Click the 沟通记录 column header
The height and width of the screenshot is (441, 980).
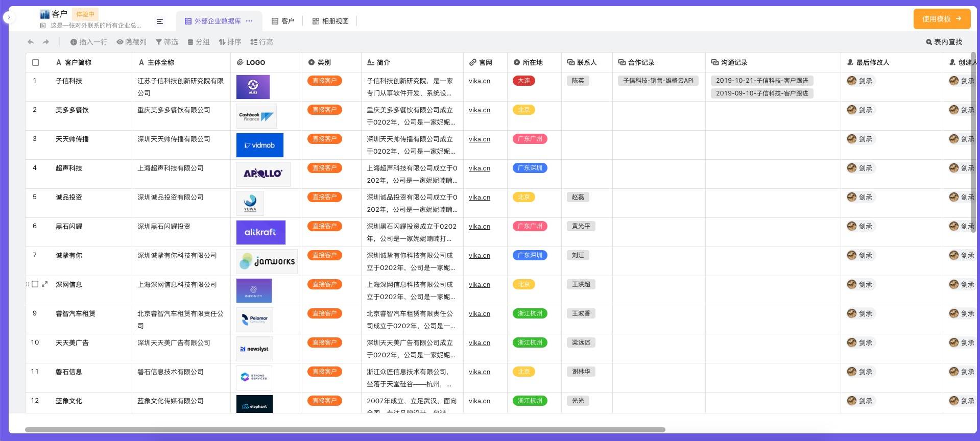tap(773, 62)
